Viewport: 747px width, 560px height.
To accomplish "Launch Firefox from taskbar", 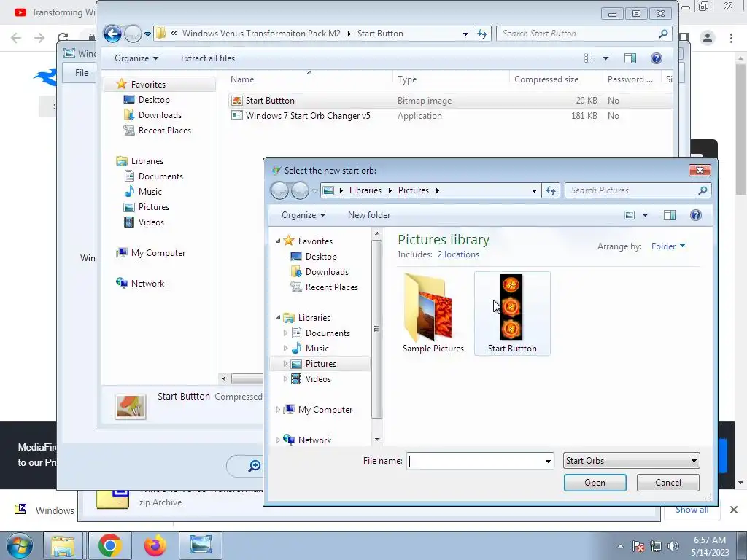I will coord(155,545).
